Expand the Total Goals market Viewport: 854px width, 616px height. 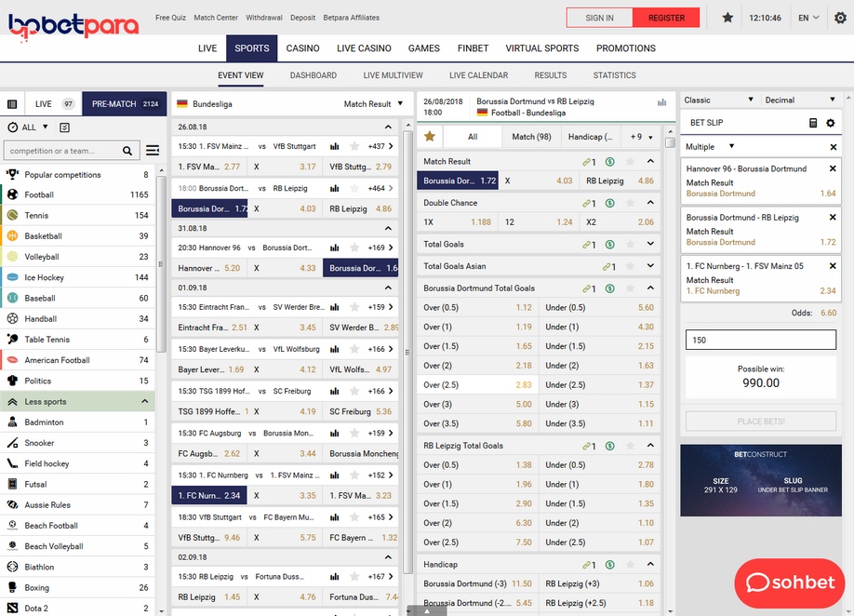[650, 244]
